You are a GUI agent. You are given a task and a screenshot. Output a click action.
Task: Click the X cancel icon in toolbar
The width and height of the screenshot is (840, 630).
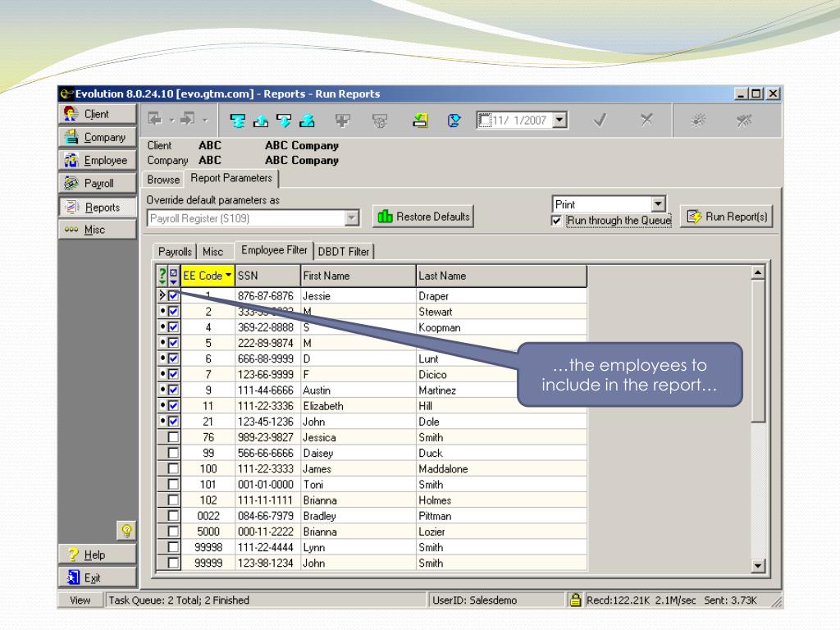coord(646,120)
